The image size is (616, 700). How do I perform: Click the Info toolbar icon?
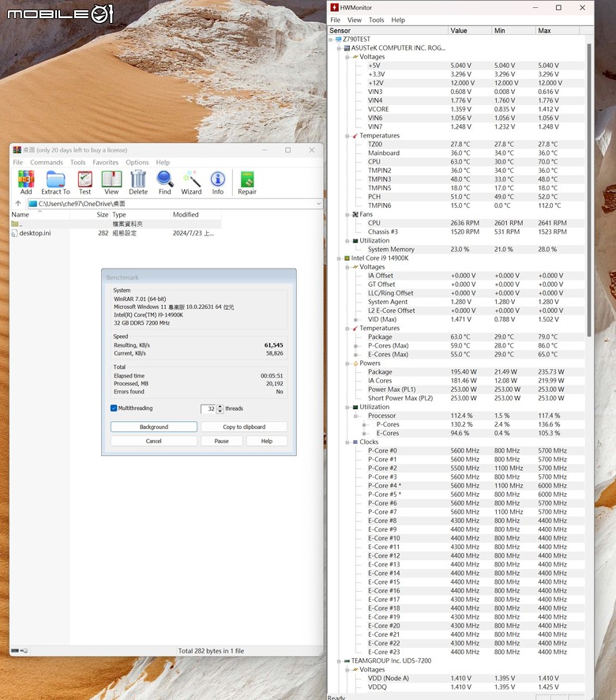pyautogui.click(x=217, y=183)
